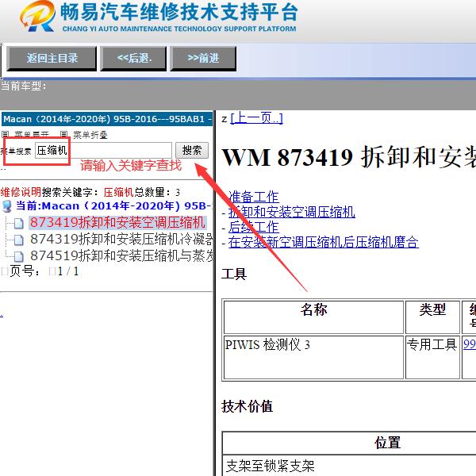Click the blue tool number link in PIWIS row

click(470, 344)
